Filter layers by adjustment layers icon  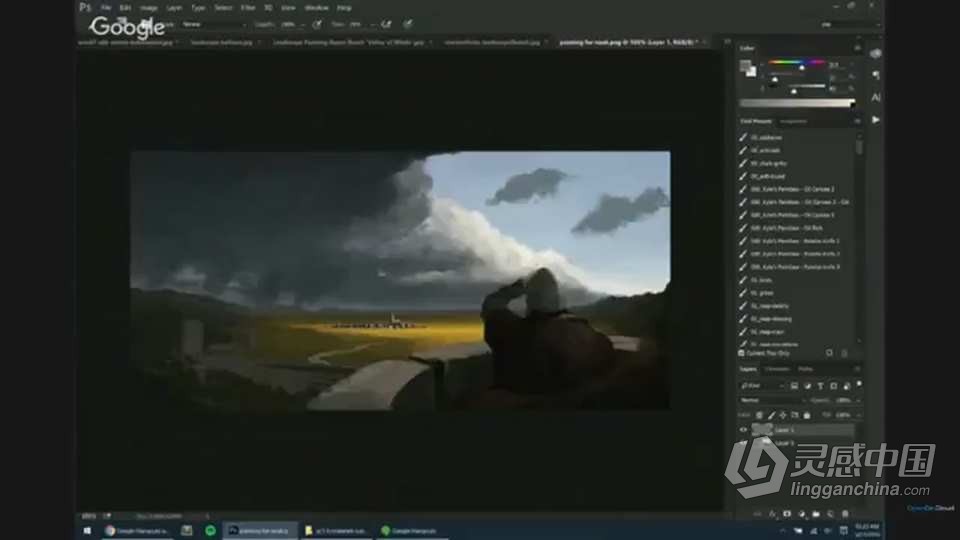click(x=808, y=386)
